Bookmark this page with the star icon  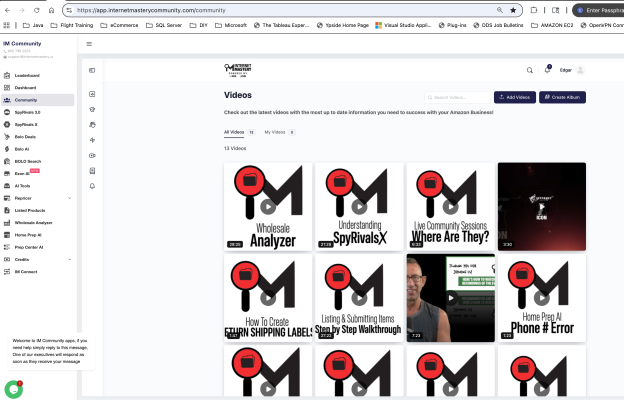coord(513,9)
